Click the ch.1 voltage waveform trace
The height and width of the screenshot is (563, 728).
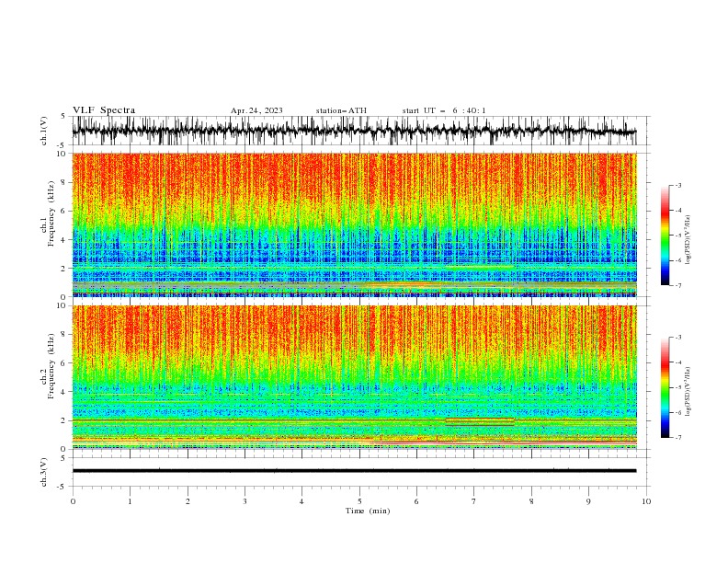coord(354,131)
